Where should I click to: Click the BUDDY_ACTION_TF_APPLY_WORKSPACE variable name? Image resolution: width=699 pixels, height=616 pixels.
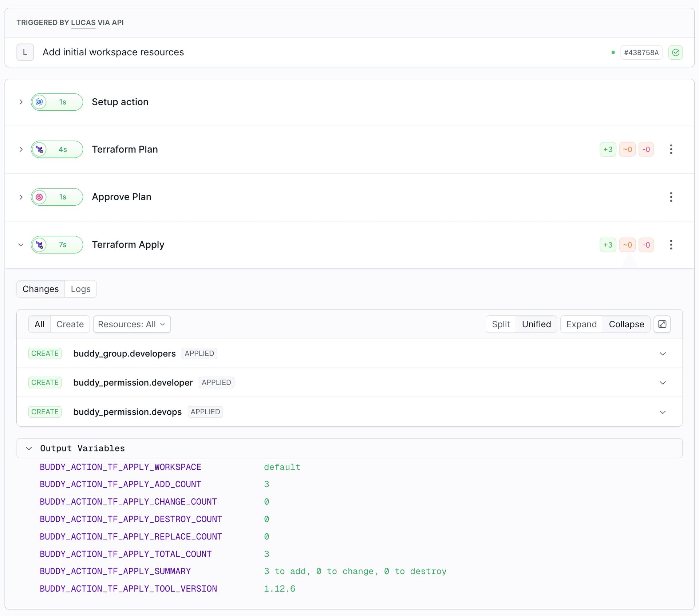click(x=121, y=467)
